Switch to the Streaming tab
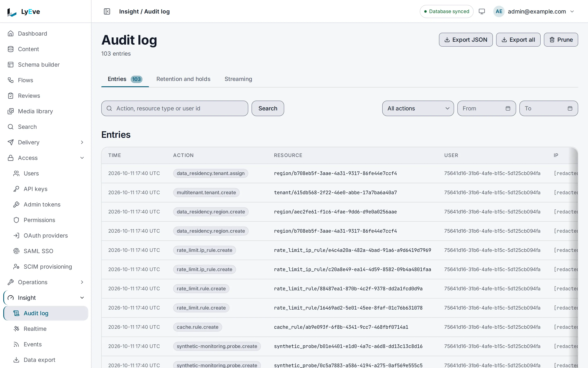 point(238,79)
